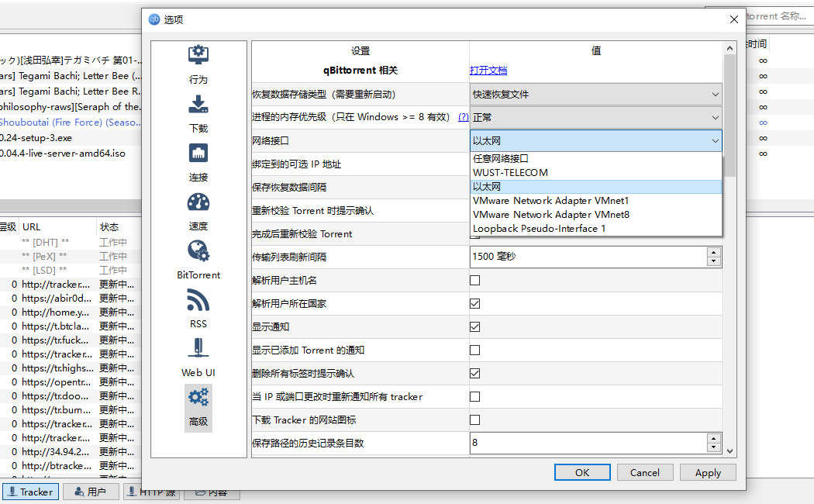The height and width of the screenshot is (504, 814).
Task: Open the 下载 (Downloads) settings page
Action: click(198, 114)
